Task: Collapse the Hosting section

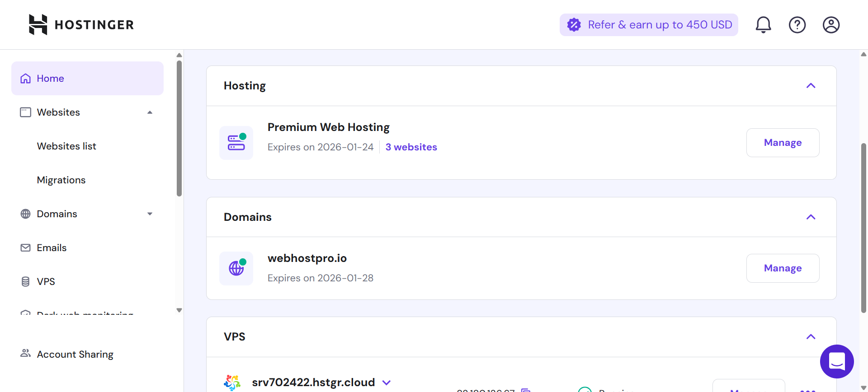Action: (811, 86)
